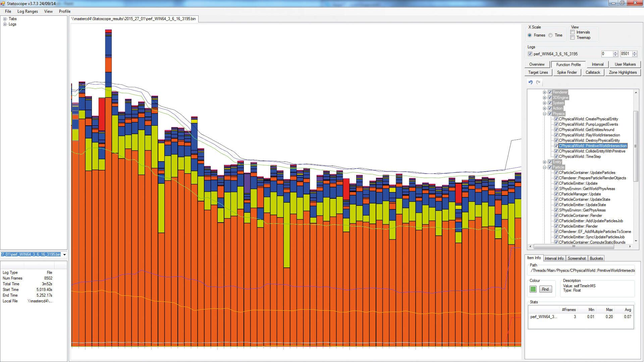Increment the start frame spinner
Screen dimensions: 644x362
pos(615,52)
